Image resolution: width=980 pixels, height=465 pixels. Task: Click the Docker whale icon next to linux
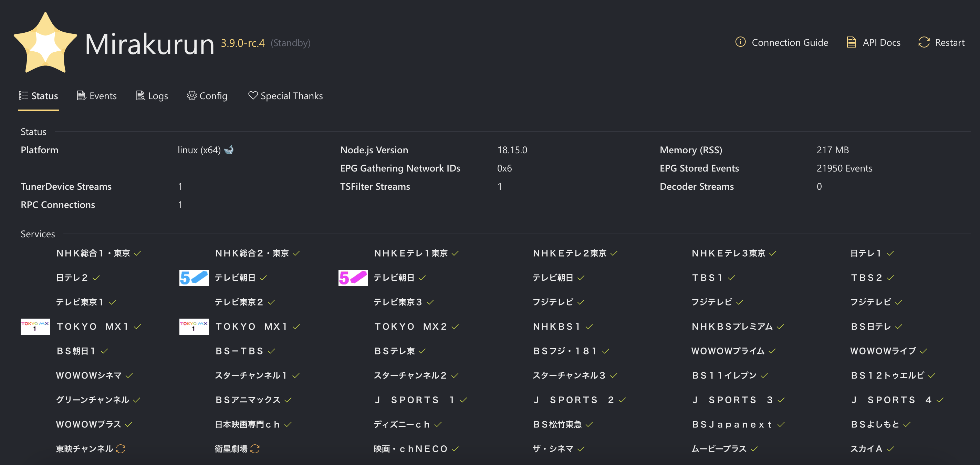click(x=229, y=149)
